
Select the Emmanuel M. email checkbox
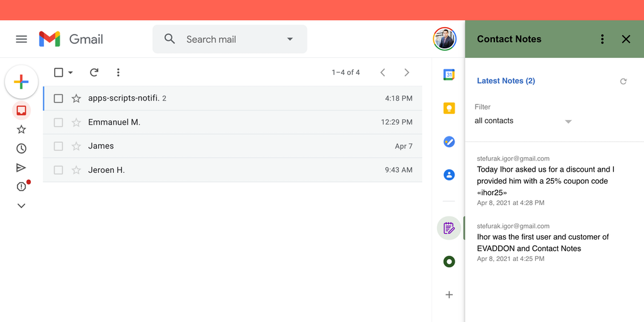pyautogui.click(x=58, y=122)
